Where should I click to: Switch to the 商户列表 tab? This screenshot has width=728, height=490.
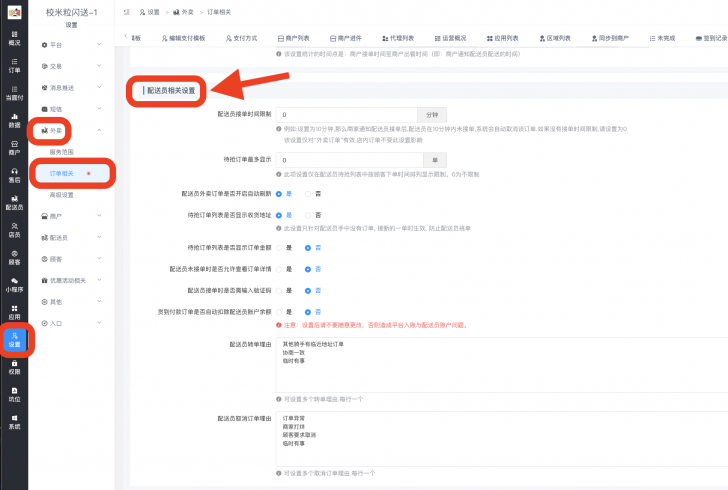(x=293, y=38)
